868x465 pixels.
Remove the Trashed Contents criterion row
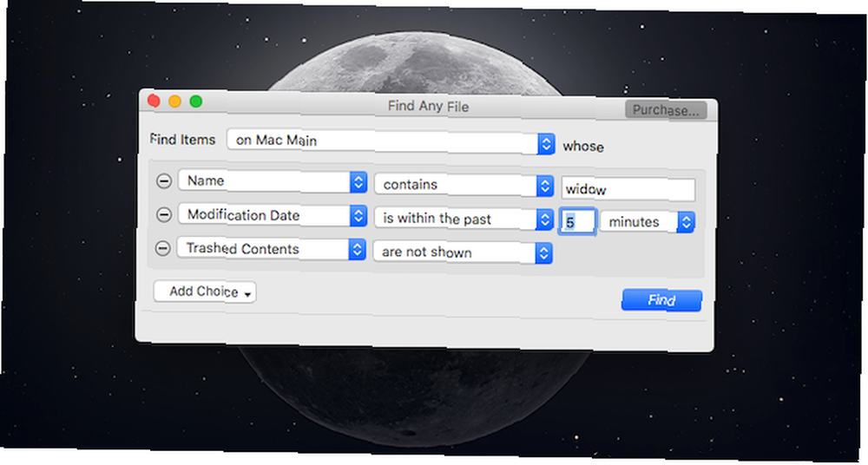163,248
